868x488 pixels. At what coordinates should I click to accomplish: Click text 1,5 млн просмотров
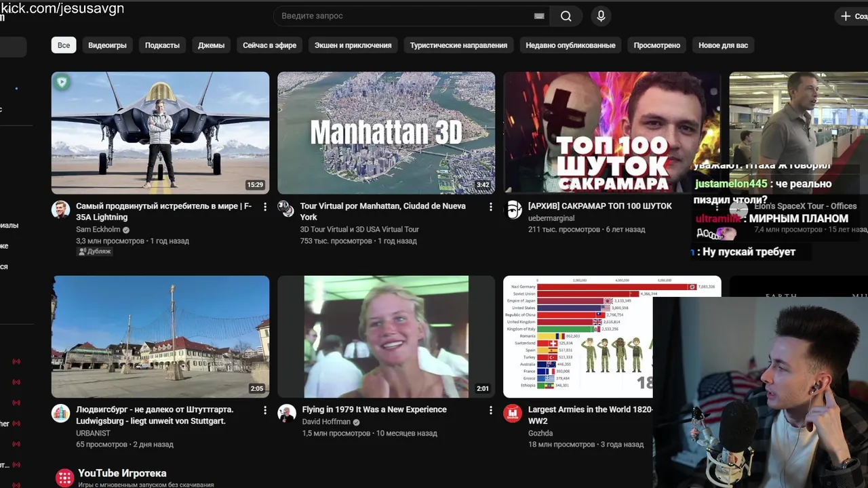click(336, 433)
